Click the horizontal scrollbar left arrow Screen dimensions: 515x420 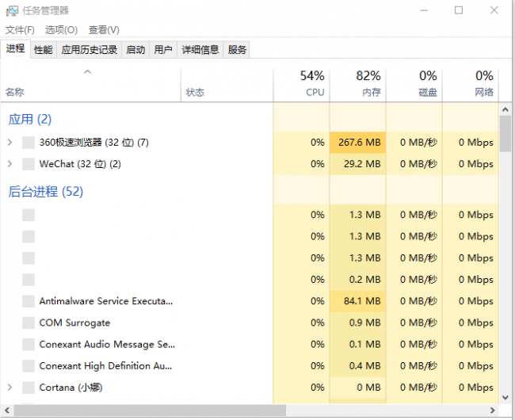[7, 410]
